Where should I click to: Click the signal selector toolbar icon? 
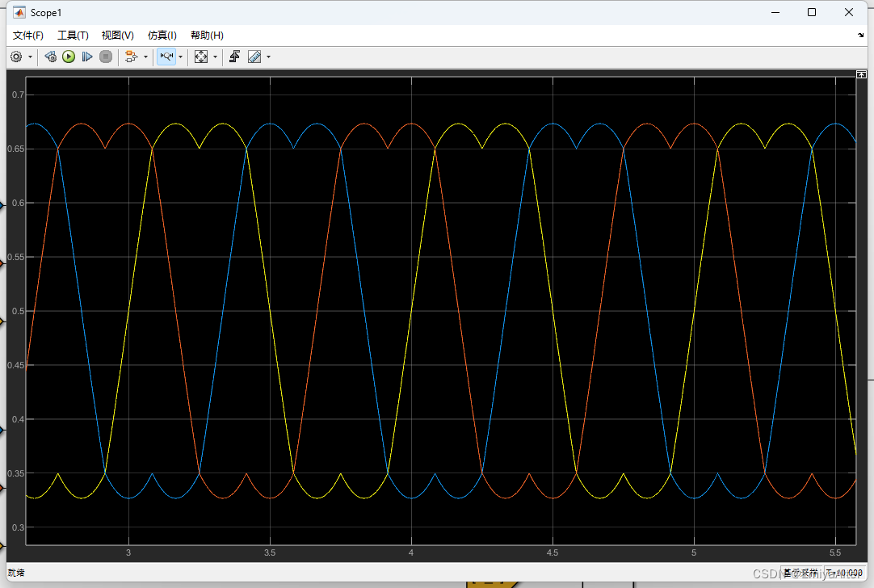tap(132, 56)
